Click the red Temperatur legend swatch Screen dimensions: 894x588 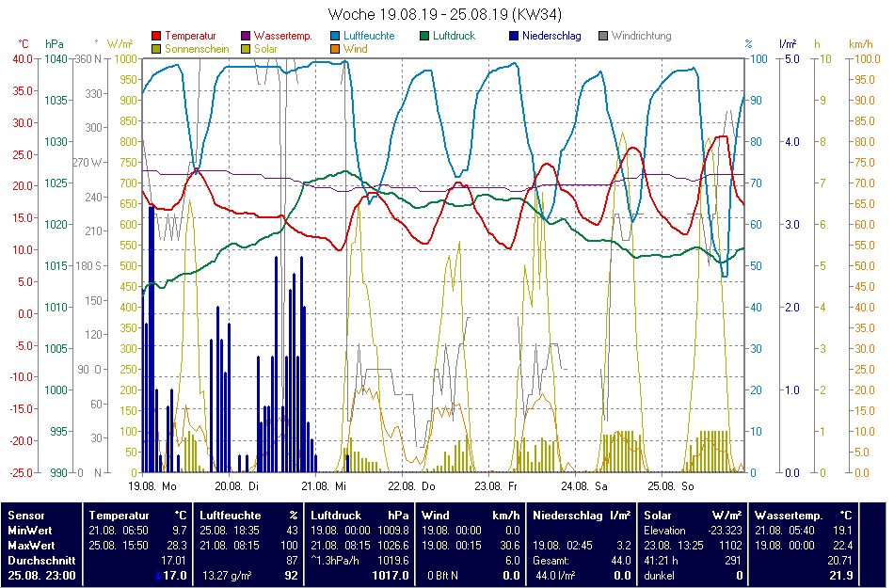coord(156,36)
